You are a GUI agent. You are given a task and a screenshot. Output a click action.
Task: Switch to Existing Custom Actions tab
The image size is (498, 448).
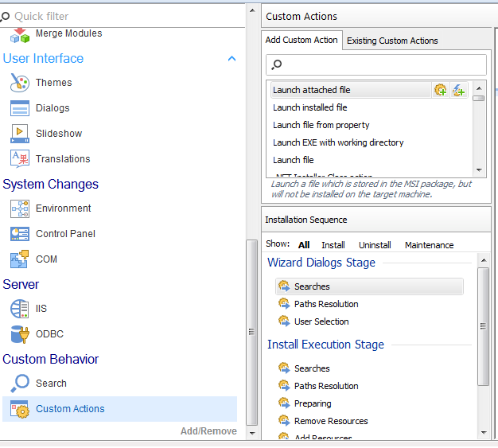(392, 41)
